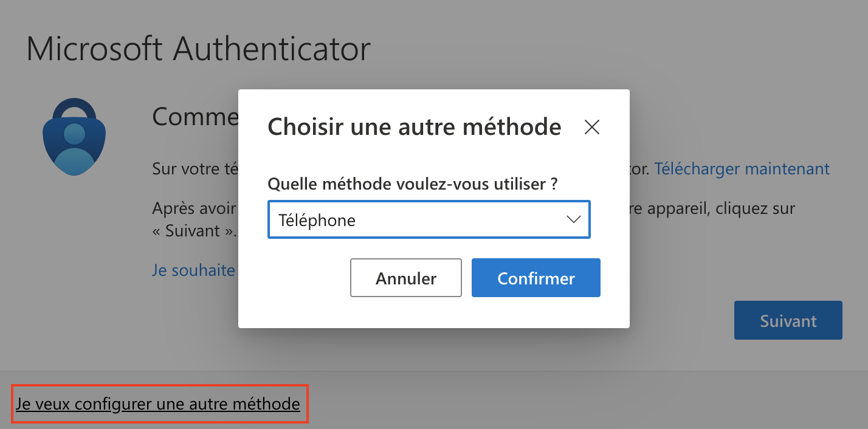Click the Quelle méthode voulez-vous utiliser label
This screenshot has height=429, width=868.
pyautogui.click(x=412, y=184)
